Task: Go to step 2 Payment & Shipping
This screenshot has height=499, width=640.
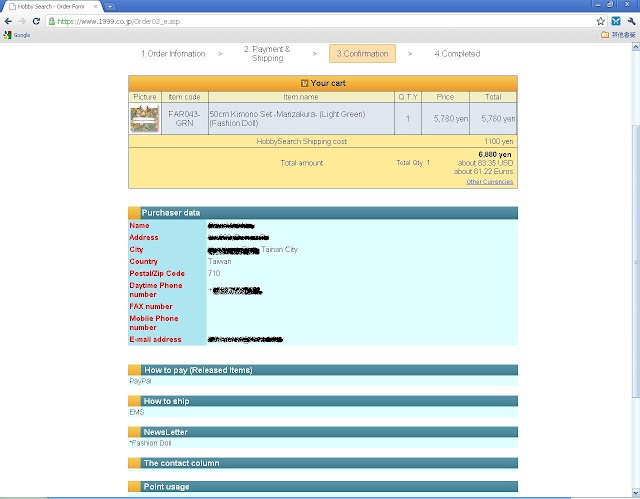Action: 267,53
